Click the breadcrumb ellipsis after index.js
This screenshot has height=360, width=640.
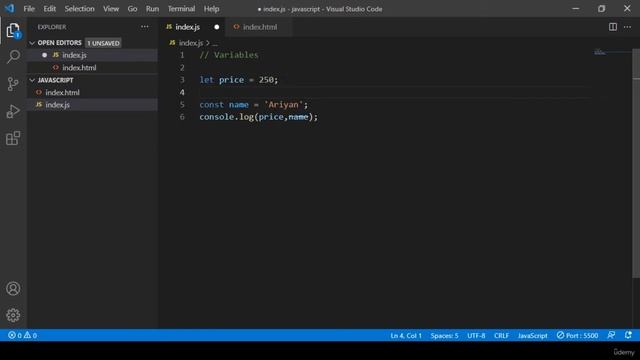click(x=215, y=43)
